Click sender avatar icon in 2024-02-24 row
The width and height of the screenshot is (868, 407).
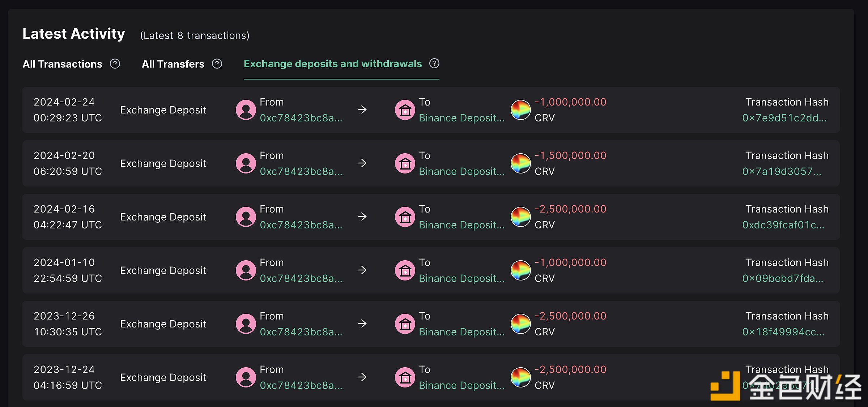coord(246,110)
